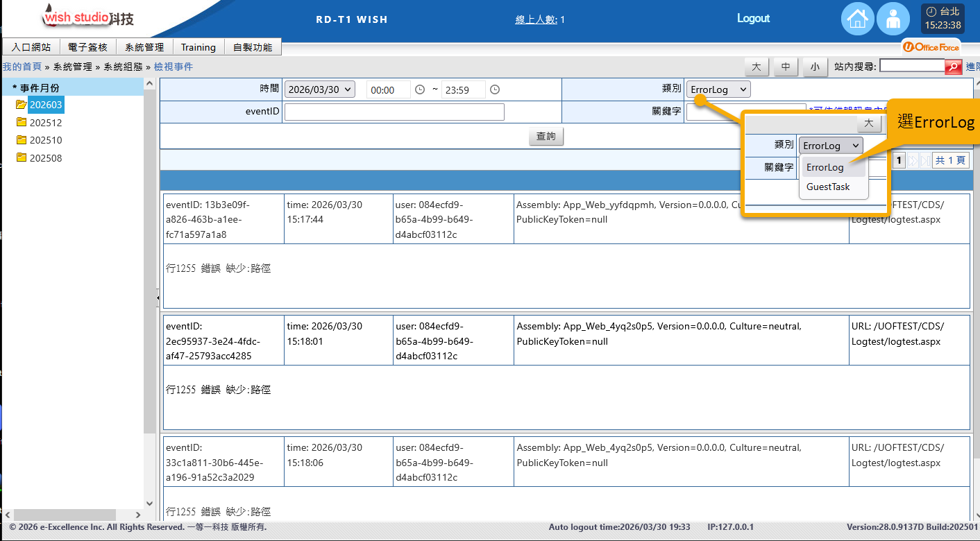This screenshot has width=980, height=541.
Task: Click the left panel horizontal scrollbar
Action: tap(62, 515)
